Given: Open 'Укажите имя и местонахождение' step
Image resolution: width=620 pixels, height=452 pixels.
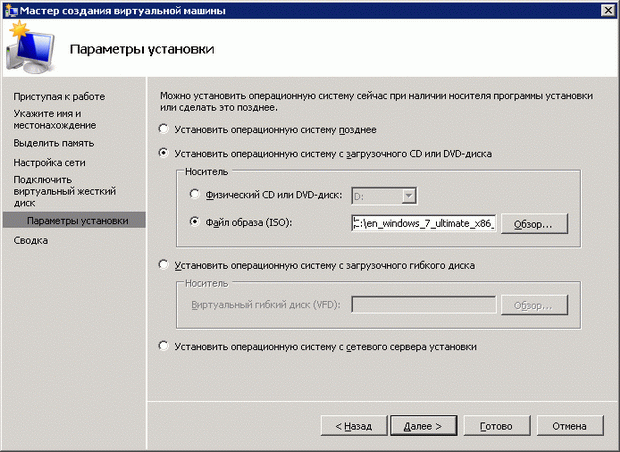Looking at the screenshot, I should (55, 119).
